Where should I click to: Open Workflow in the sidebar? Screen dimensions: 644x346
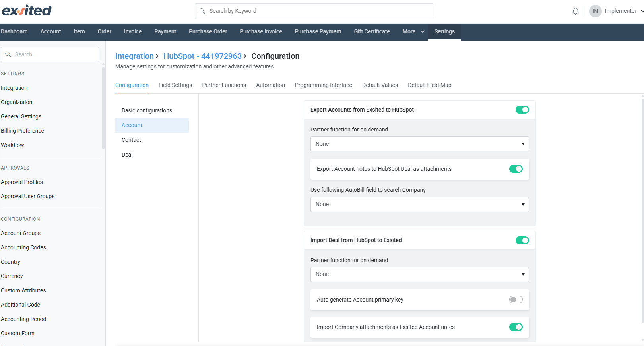pos(13,145)
